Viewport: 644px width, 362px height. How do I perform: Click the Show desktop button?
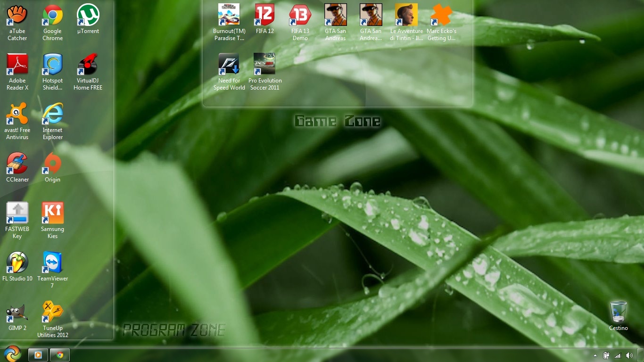coord(641,355)
